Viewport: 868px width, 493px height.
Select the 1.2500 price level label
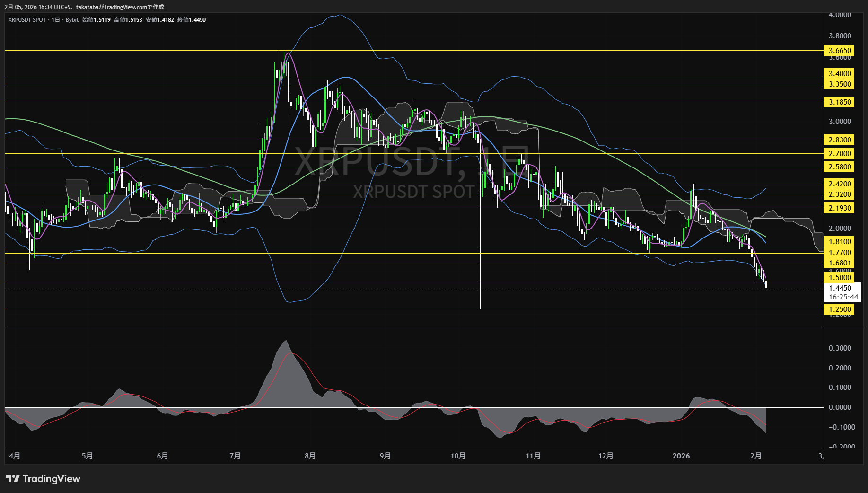840,309
